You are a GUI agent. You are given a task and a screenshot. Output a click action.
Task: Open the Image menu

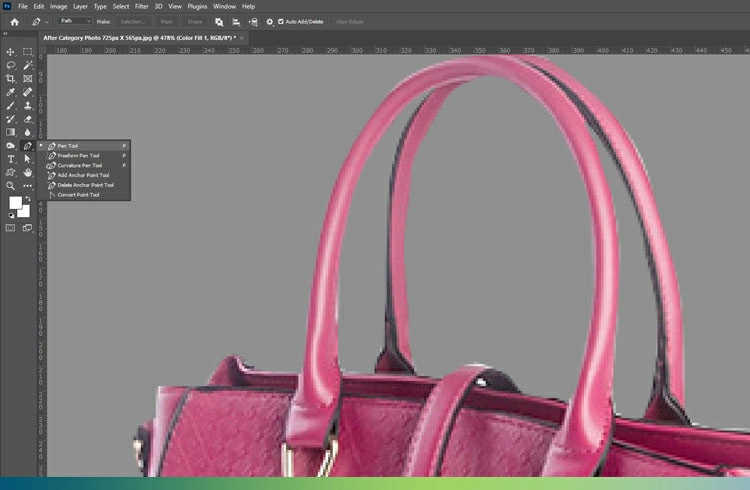[58, 7]
